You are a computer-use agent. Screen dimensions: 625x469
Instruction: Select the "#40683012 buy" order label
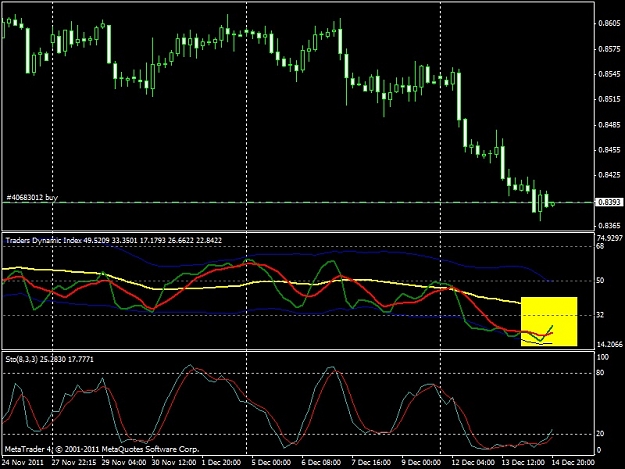click(x=32, y=197)
